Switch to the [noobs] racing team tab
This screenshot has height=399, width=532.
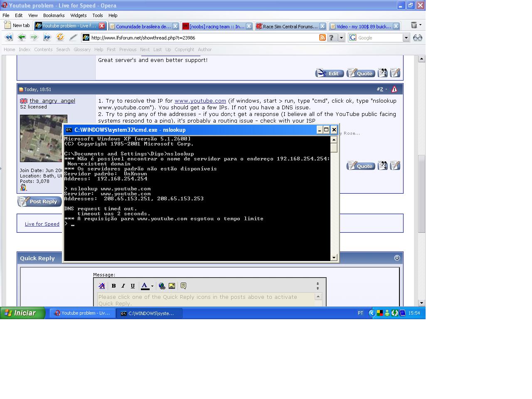217,26
